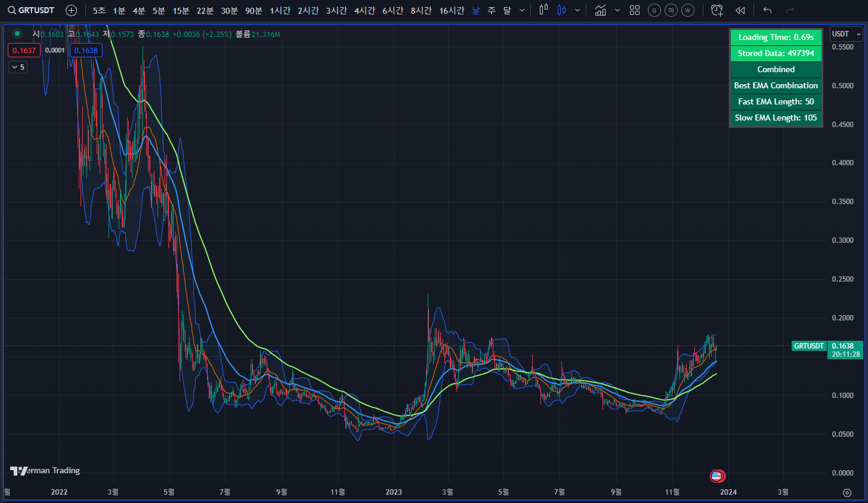This screenshot has height=503, width=868.
Task: Click the blue buy price 0.1638
Action: coord(86,51)
